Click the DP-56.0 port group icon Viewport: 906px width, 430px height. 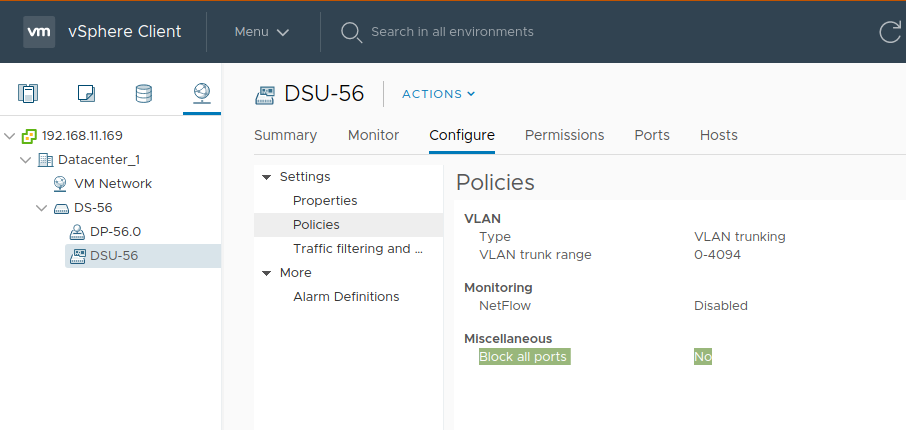(77, 232)
